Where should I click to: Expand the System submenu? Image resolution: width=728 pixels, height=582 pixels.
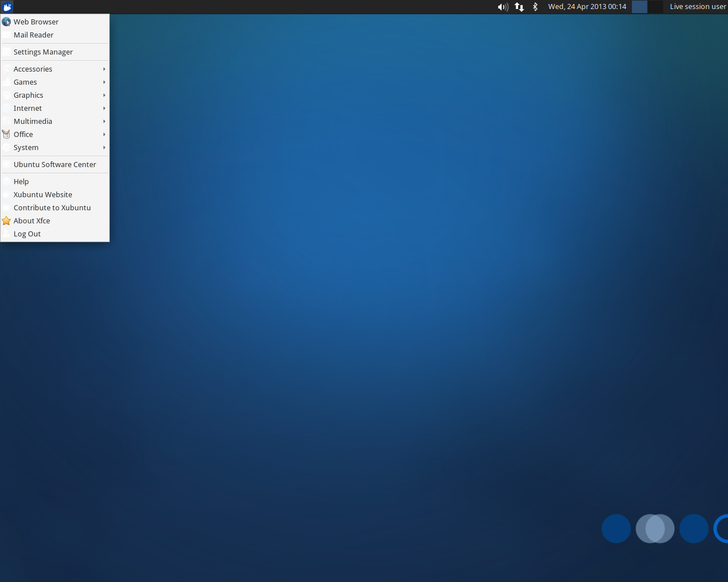pyautogui.click(x=55, y=147)
